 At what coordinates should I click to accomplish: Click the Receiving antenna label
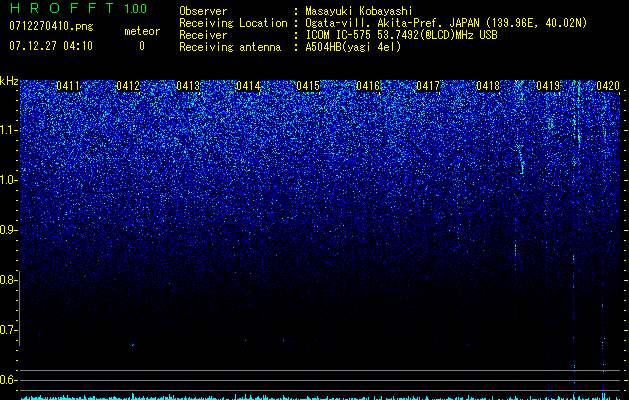[230, 47]
